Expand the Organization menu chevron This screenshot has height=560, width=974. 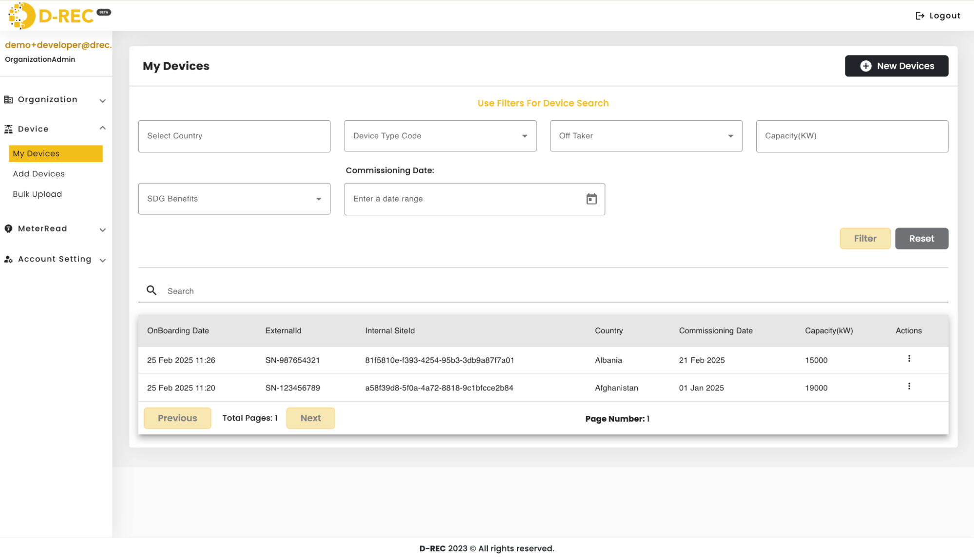[102, 101]
